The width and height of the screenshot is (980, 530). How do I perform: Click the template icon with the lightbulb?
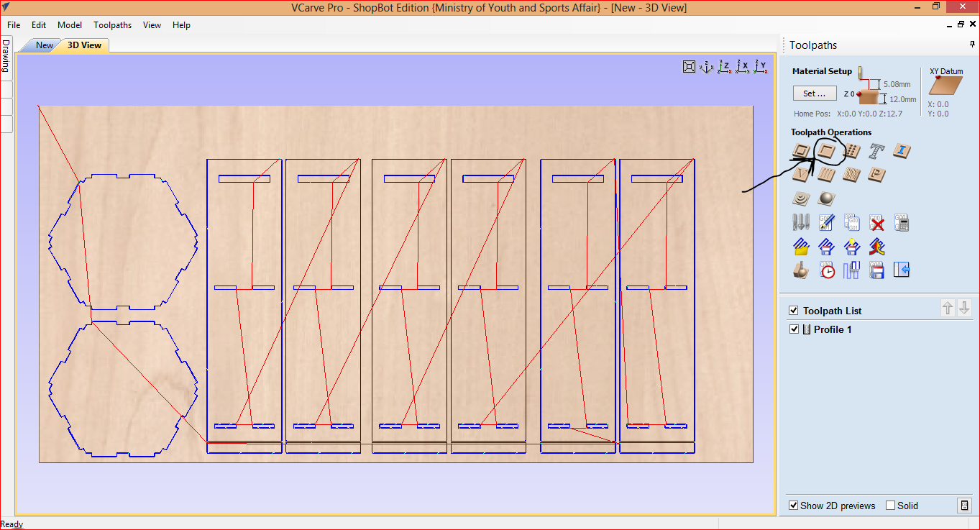click(852, 247)
